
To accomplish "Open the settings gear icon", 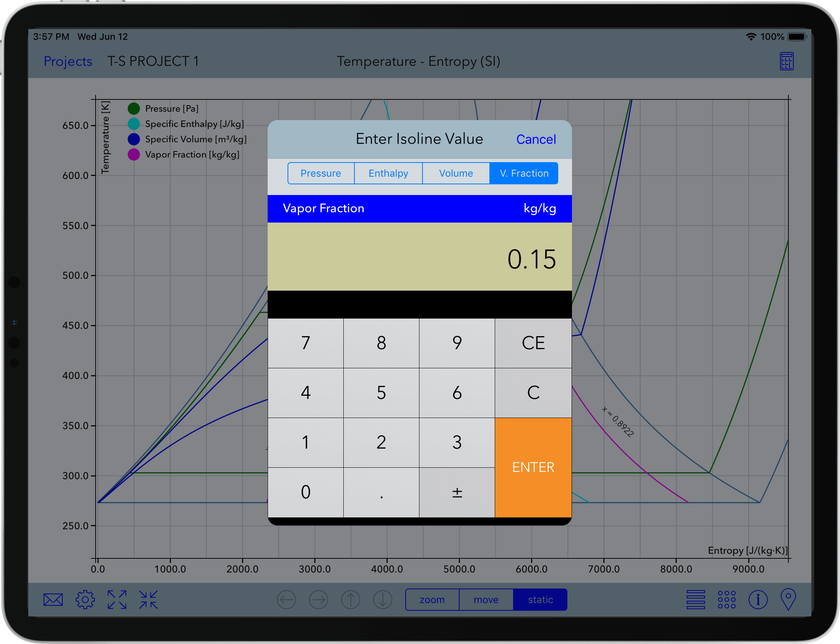I will point(85,599).
